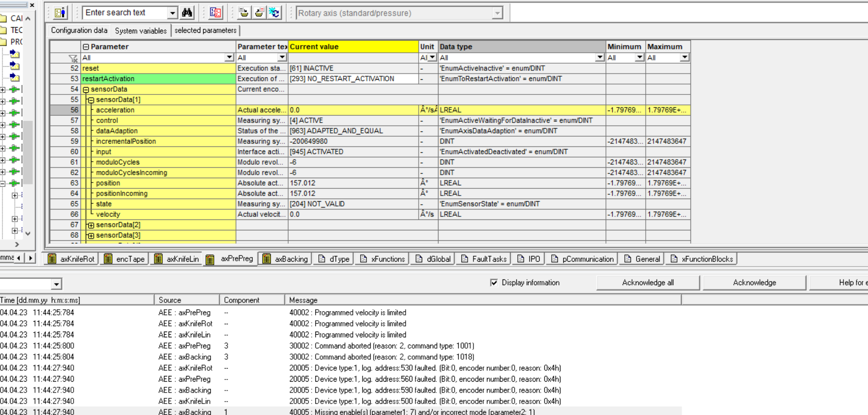Expand the sensorData[2] tree node

[91, 225]
